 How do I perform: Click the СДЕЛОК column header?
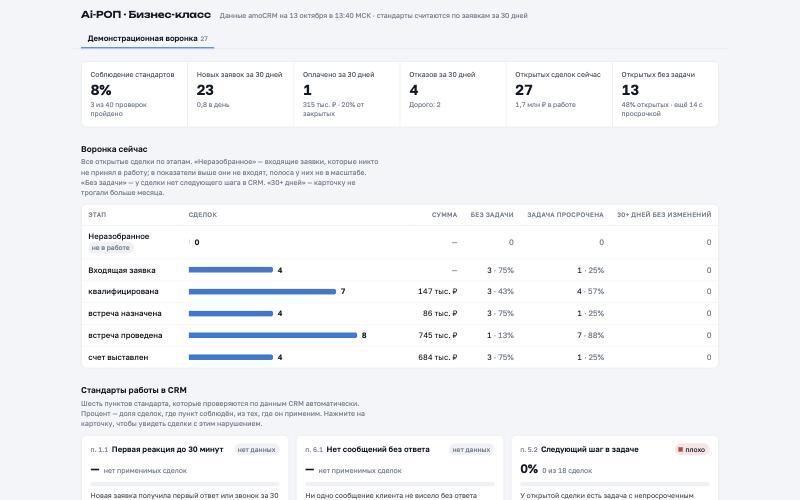(x=203, y=215)
